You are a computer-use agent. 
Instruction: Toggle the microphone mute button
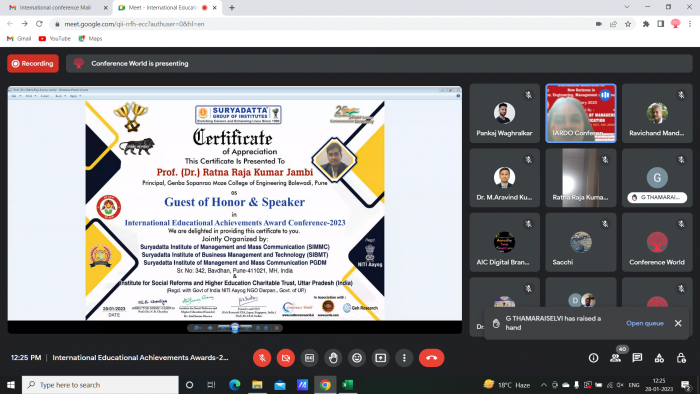[262, 358]
